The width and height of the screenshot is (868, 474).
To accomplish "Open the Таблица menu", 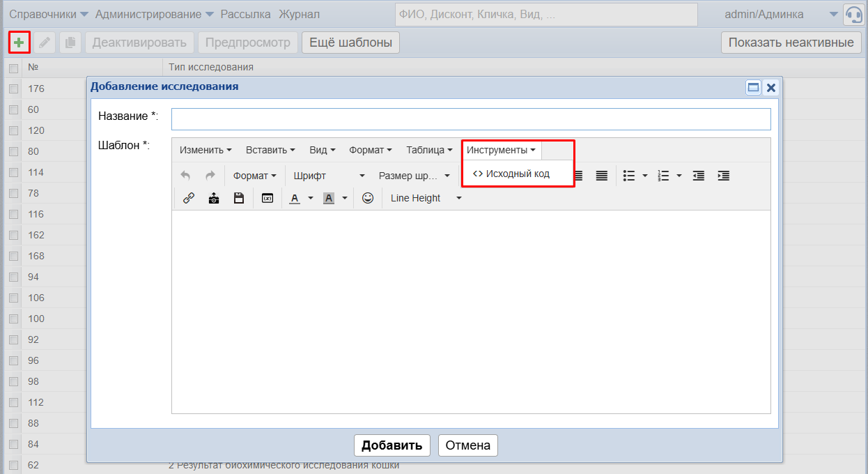I will (429, 150).
